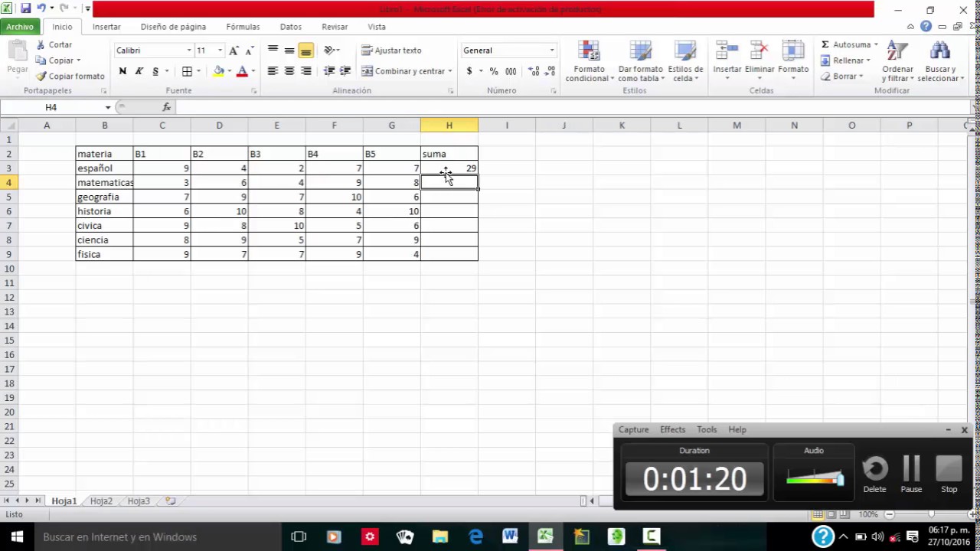Open the Effects menu in recorder
This screenshot has width=980, height=551.
672,430
